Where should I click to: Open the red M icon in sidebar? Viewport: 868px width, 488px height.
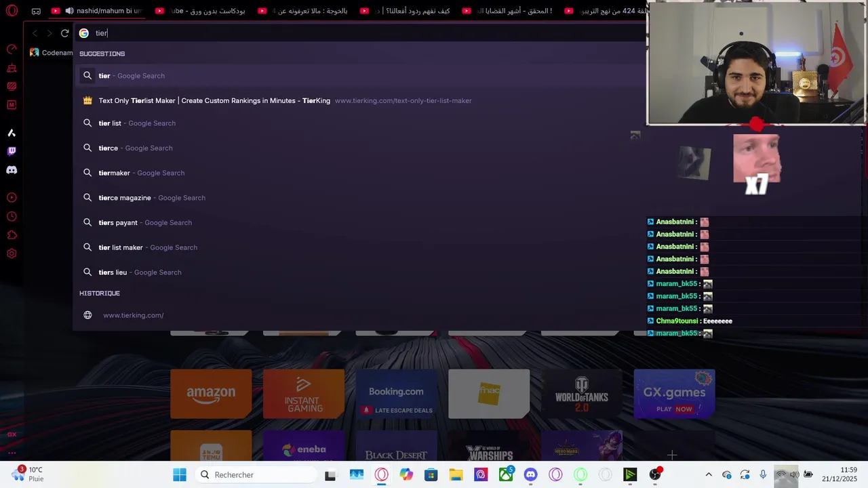click(x=12, y=104)
